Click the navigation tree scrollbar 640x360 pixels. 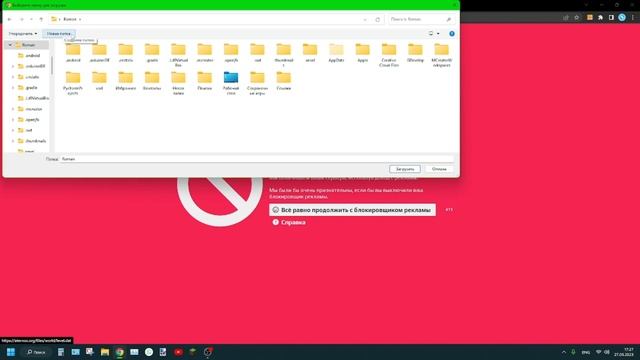point(52,65)
